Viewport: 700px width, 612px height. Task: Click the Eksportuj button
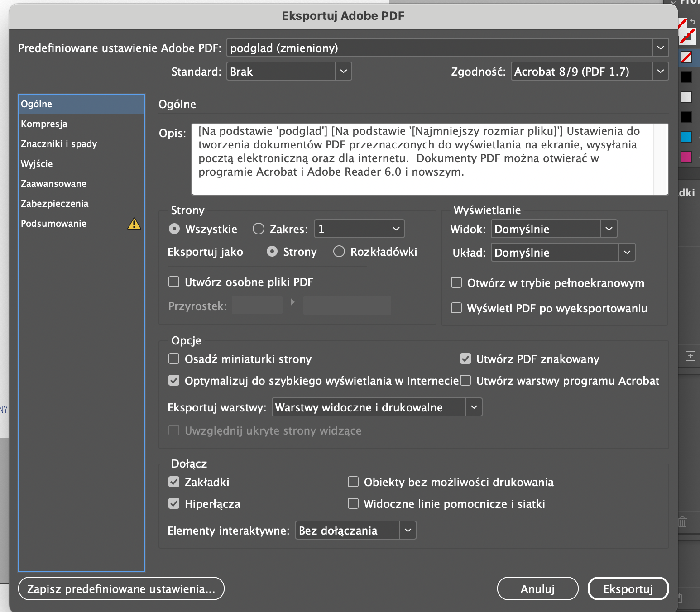point(628,588)
